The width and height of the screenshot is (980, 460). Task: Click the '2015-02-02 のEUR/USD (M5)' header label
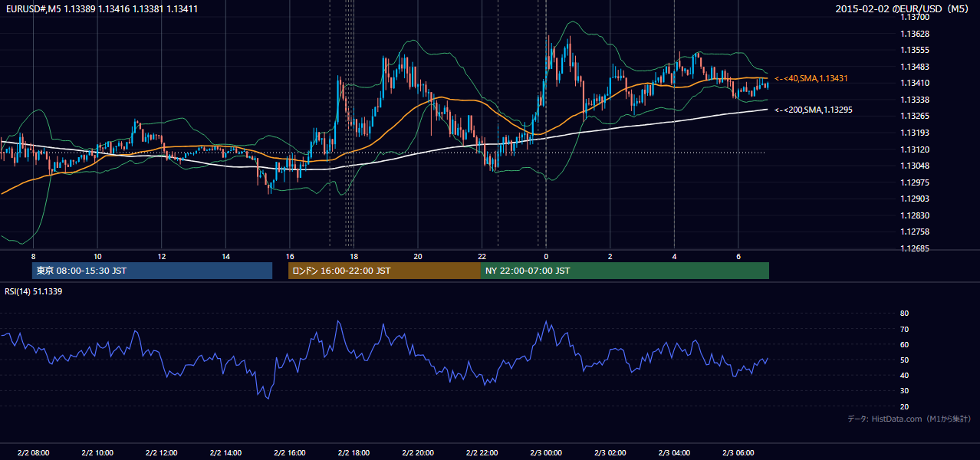[903, 8]
